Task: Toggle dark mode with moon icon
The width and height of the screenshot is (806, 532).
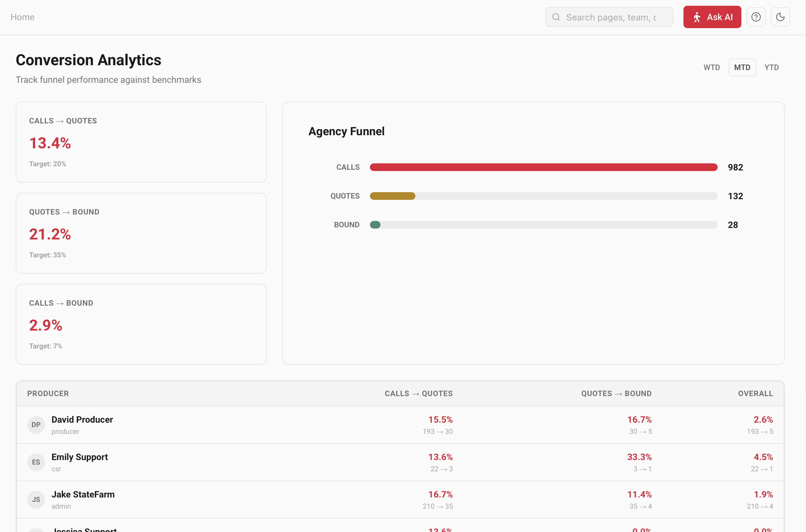Action: point(780,17)
